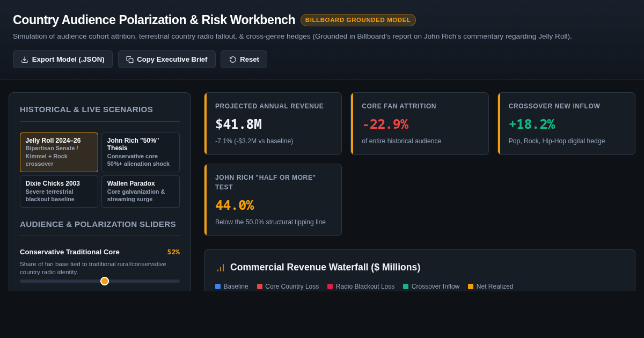Viewport: 644px width, 338px height.
Task: Click the Historical & Live Scenarios heading
Action: tap(86, 109)
